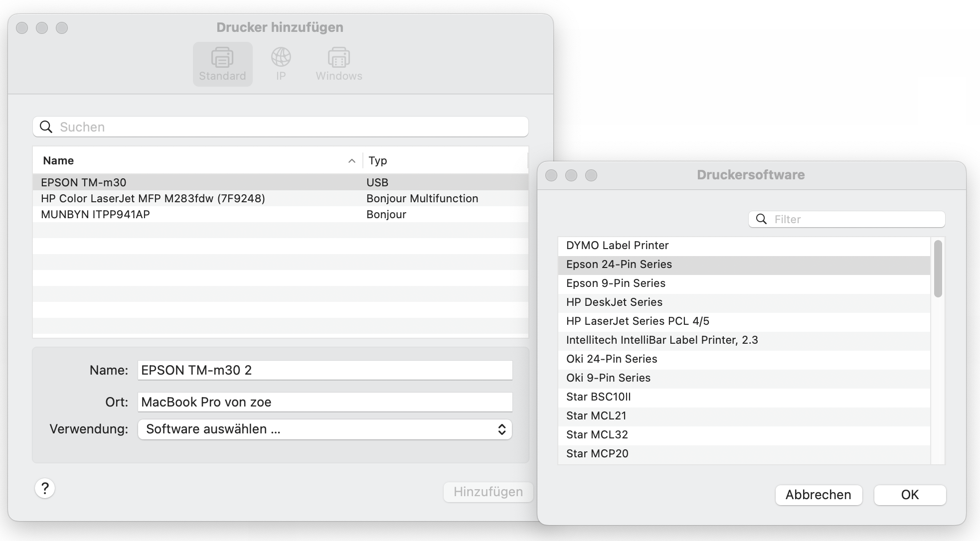Select the Standard printer tab icon
The image size is (980, 541).
click(222, 58)
